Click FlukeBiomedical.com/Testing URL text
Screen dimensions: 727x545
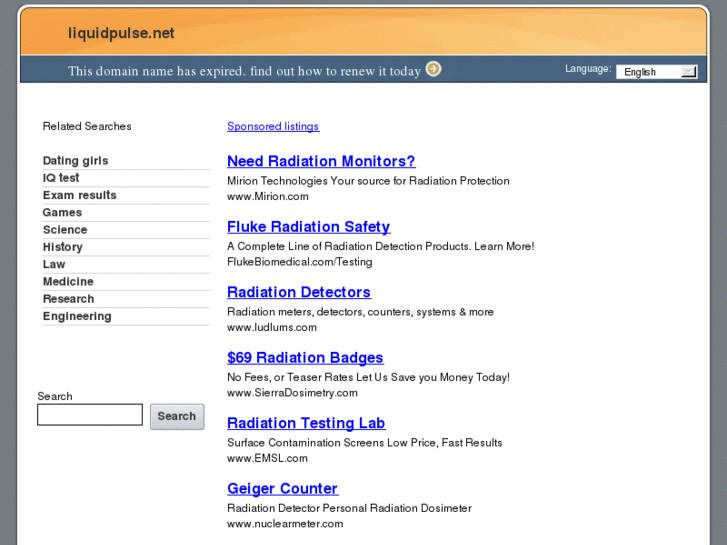[300, 262]
